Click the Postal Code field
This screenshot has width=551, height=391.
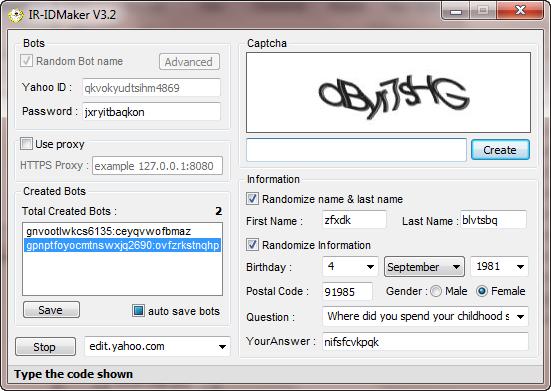click(x=347, y=291)
